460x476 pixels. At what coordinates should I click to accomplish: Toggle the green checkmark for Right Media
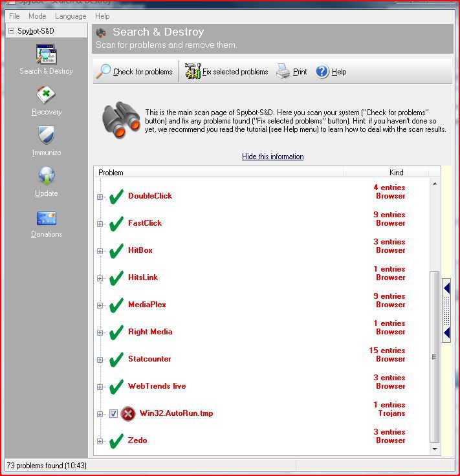116,332
